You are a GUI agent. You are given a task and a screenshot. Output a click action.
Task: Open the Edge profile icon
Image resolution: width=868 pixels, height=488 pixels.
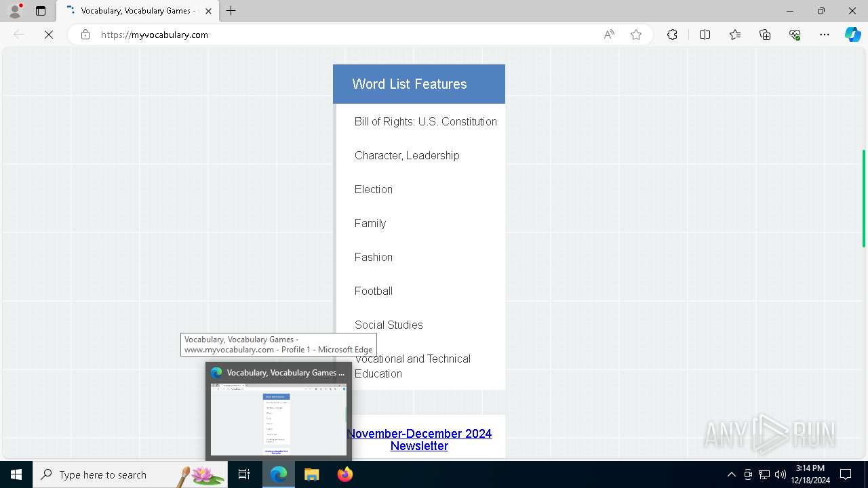15,11
